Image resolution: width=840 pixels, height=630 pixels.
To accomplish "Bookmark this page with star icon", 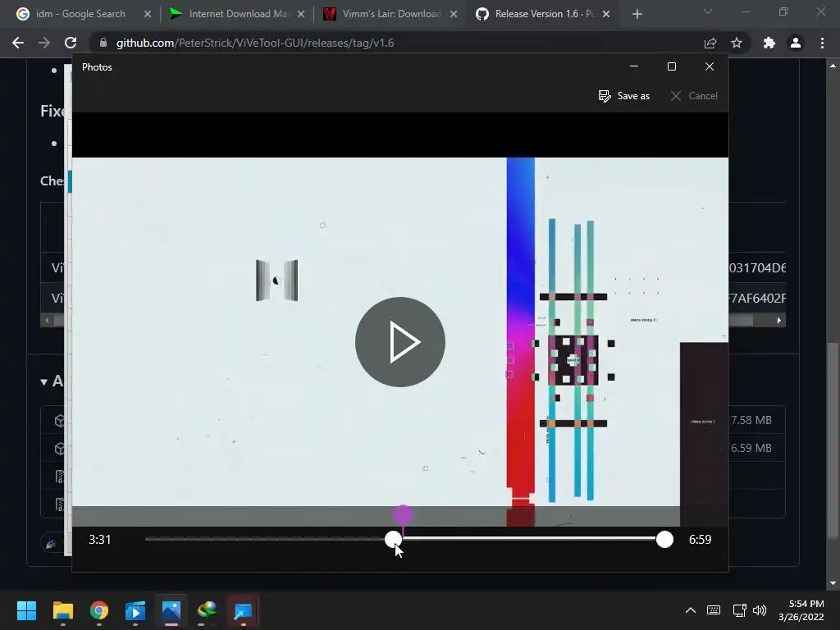I will point(737,43).
